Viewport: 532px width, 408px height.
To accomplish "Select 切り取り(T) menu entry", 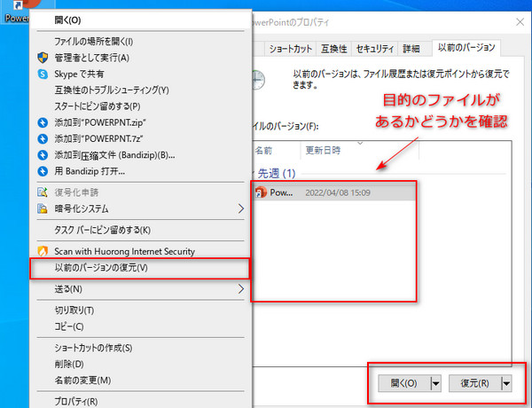I will (x=140, y=310).
